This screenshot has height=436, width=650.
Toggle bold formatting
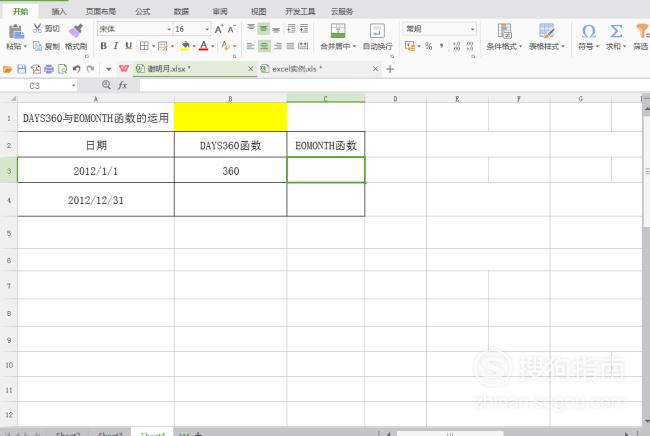(104, 46)
